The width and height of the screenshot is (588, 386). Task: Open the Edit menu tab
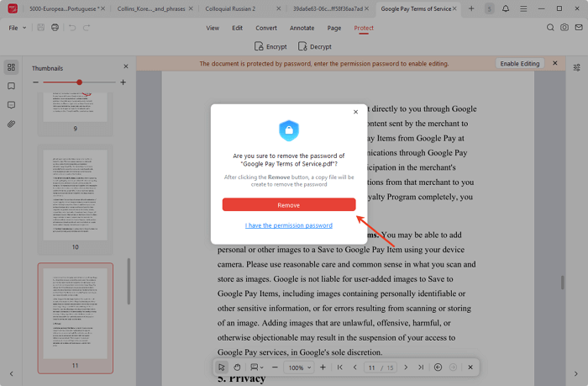click(x=237, y=28)
